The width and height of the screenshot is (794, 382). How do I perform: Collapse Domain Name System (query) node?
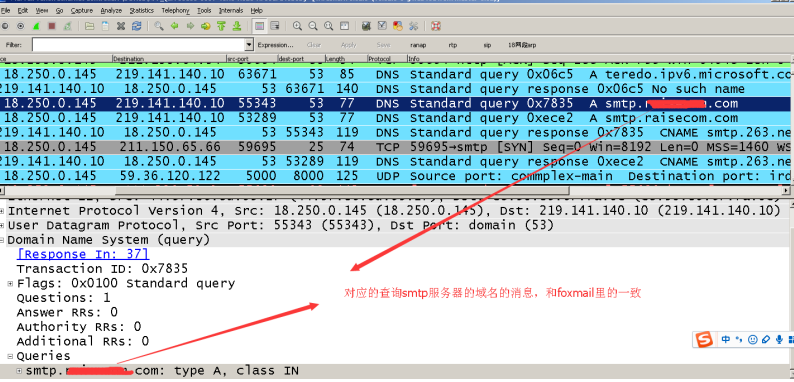pyautogui.click(x=3, y=240)
